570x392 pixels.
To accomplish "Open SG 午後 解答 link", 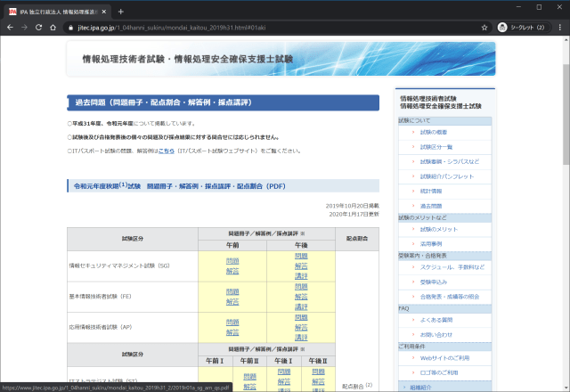I will [301, 266].
